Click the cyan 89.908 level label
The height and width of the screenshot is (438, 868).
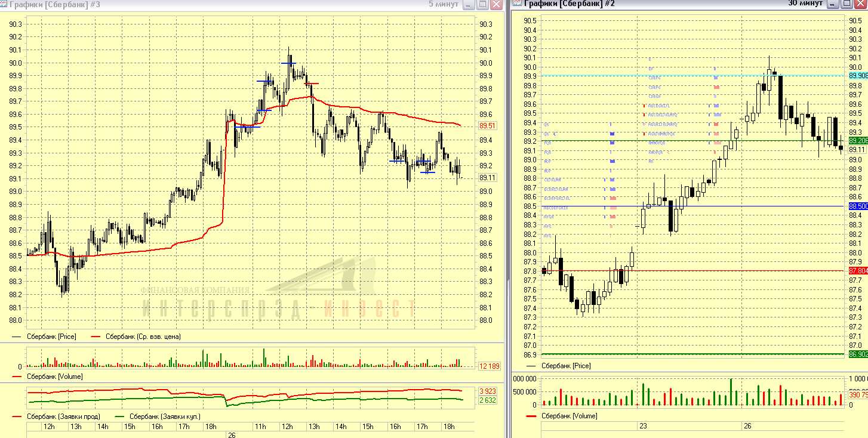(858, 76)
